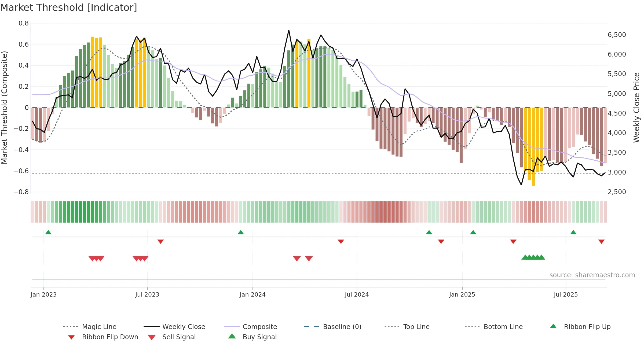Click the 2,500 right-axis tick label
644x362 pixels.
pos(617,192)
